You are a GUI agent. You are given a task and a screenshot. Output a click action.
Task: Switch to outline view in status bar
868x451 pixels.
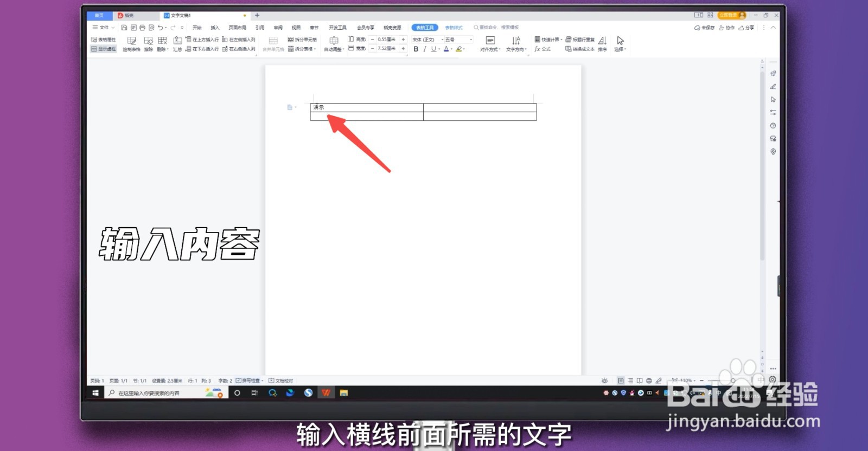point(630,381)
